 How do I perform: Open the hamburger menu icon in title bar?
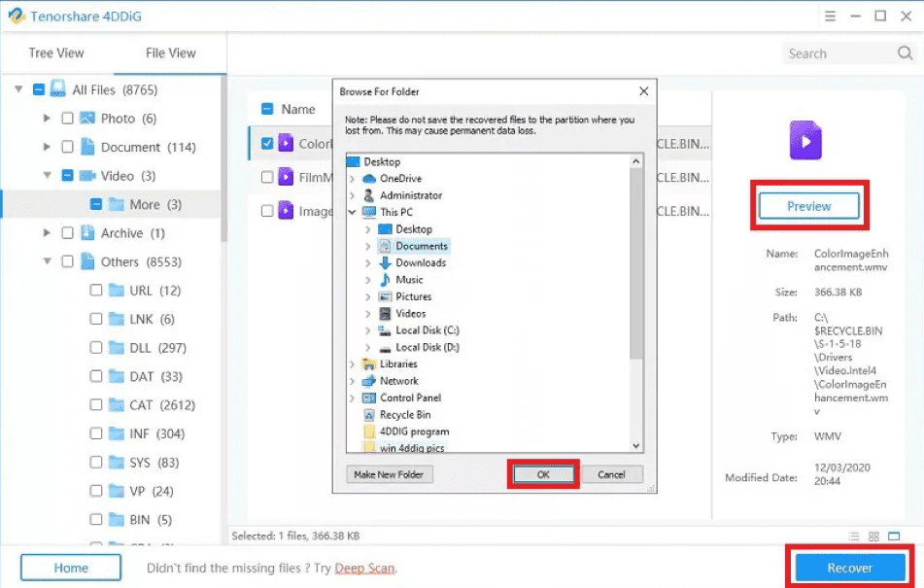(x=830, y=16)
